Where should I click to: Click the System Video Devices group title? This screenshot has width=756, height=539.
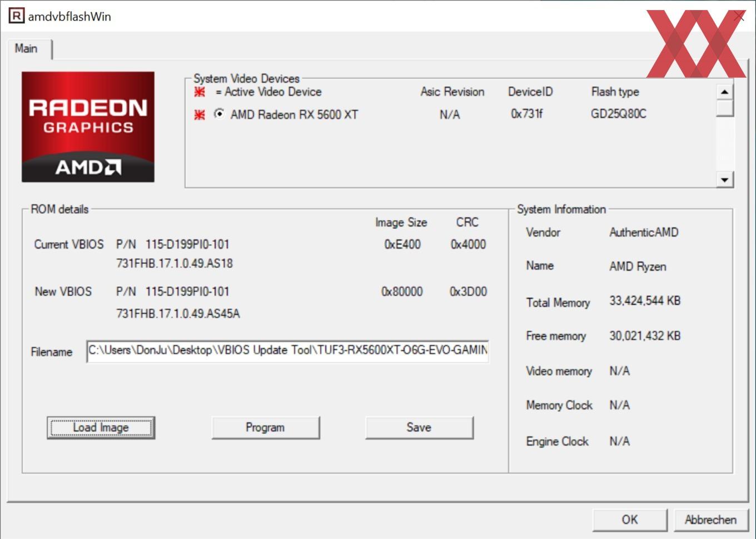[x=246, y=79]
